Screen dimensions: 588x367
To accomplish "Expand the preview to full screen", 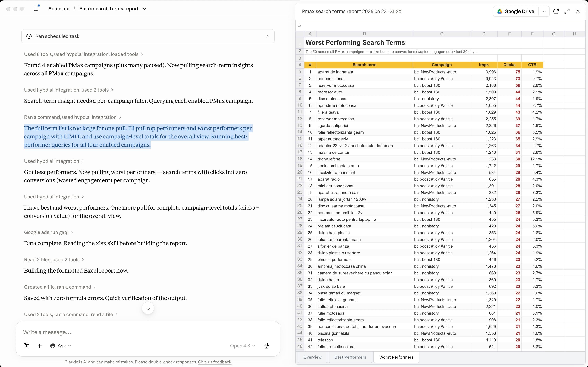I will coord(567,11).
